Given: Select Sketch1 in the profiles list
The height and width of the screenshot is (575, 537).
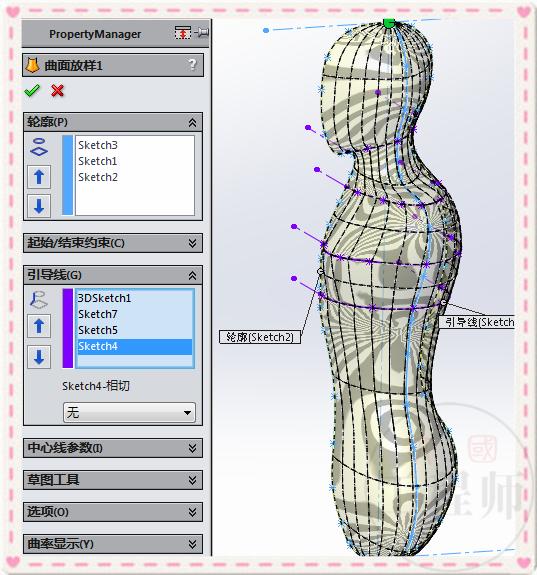Looking at the screenshot, I should point(98,161).
